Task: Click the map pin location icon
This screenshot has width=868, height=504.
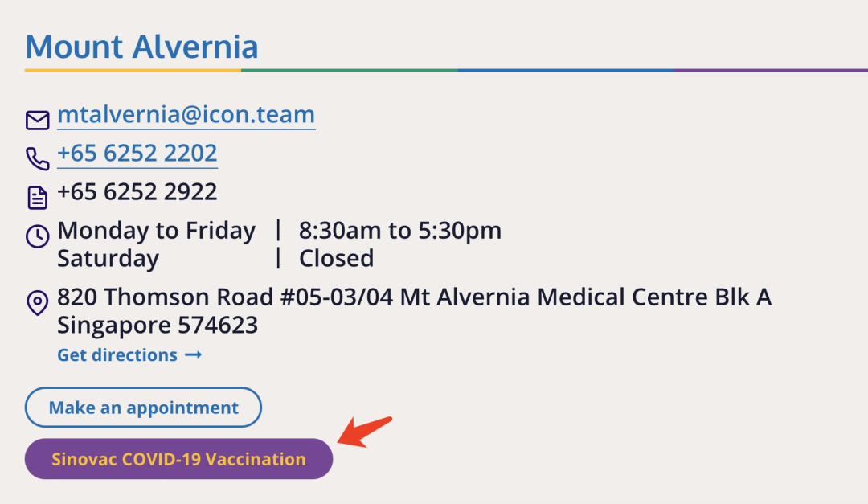Action: click(38, 303)
